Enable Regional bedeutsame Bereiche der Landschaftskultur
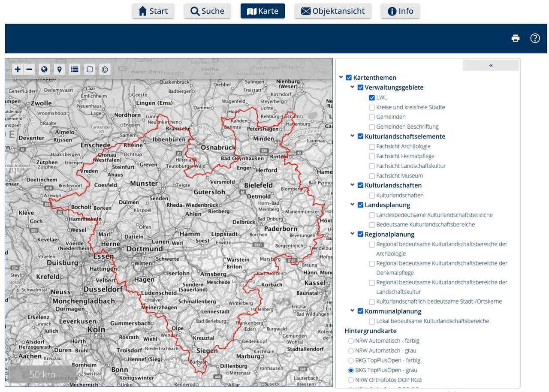This screenshot has height=392, width=549. click(372, 283)
